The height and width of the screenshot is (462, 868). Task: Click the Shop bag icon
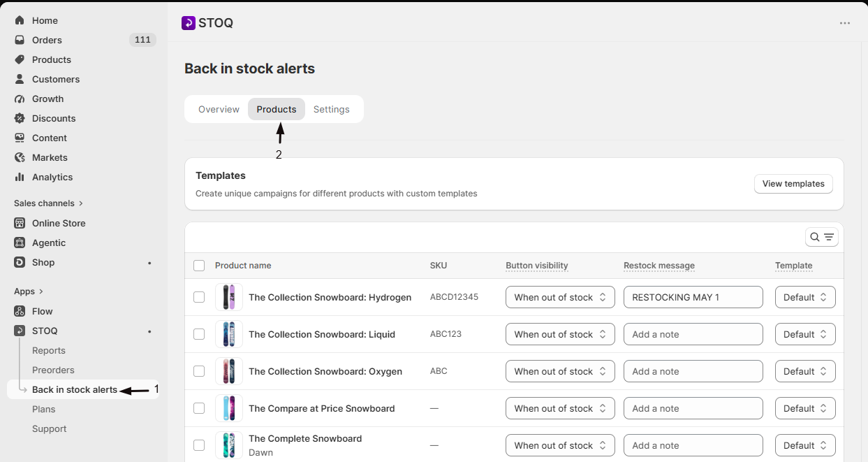coord(20,262)
